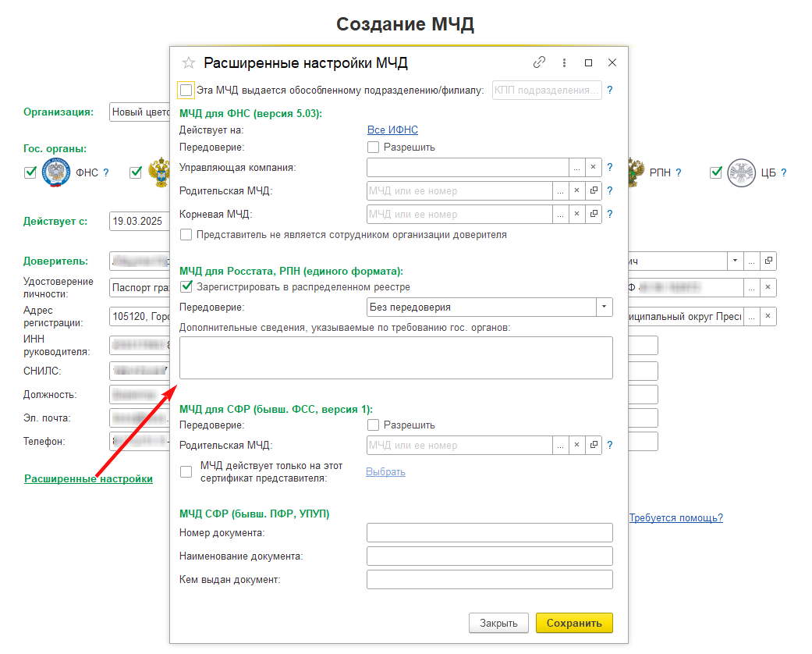Click the Выбрать certificate link
The height and width of the screenshot is (654, 812).
click(x=386, y=472)
